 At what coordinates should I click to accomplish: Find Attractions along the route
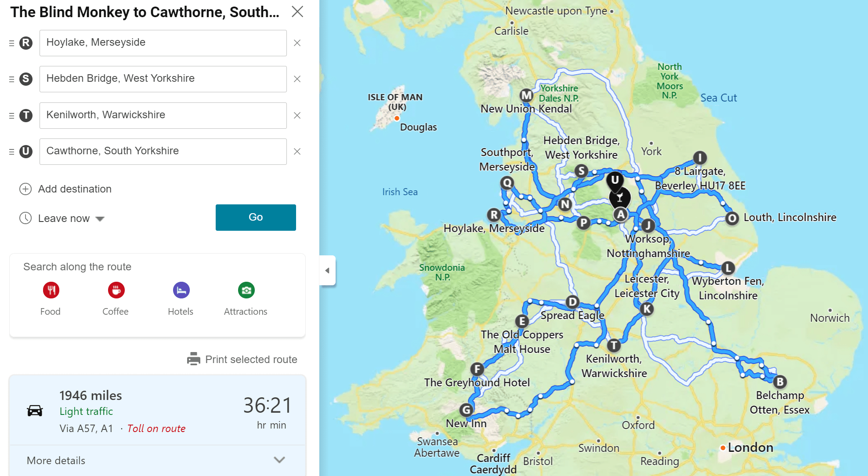246,290
